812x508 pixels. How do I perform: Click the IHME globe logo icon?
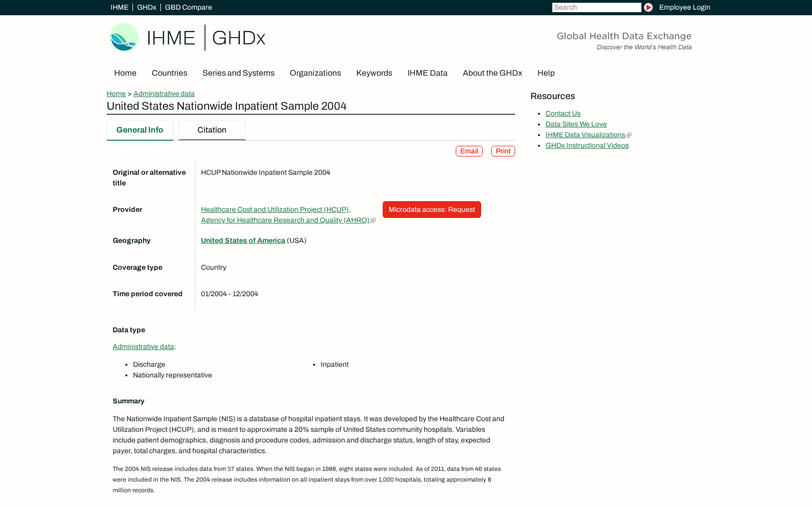[x=124, y=38]
